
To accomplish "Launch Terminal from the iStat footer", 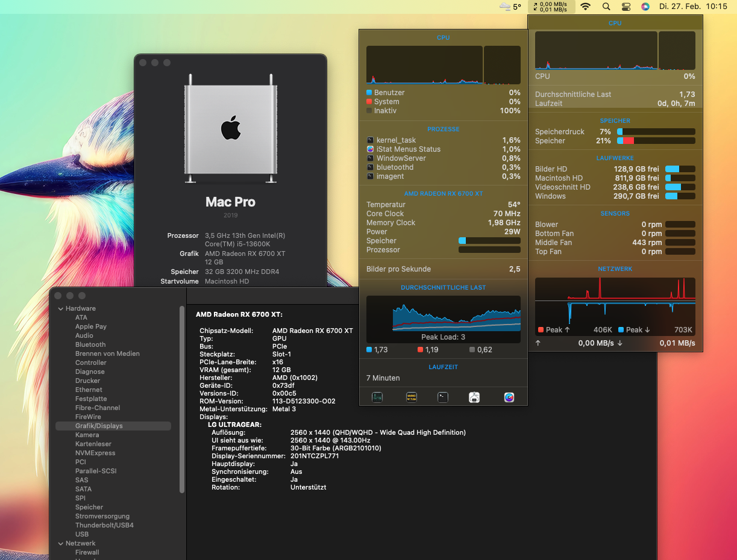I will click(x=443, y=397).
